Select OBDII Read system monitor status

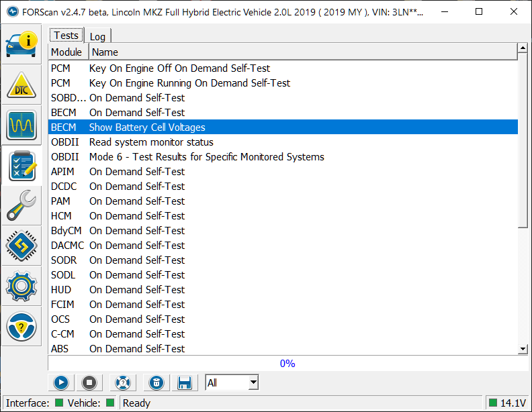[x=151, y=142]
